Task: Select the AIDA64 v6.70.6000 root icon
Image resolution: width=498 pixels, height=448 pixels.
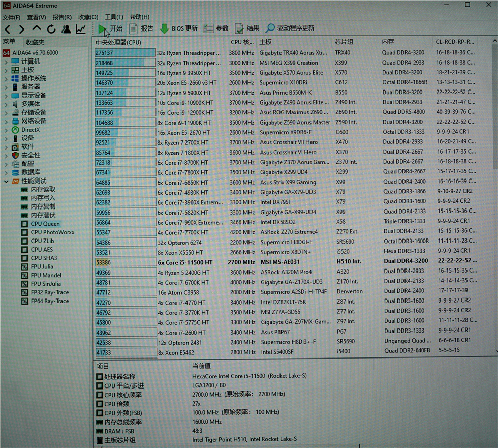Action: click(x=6, y=53)
